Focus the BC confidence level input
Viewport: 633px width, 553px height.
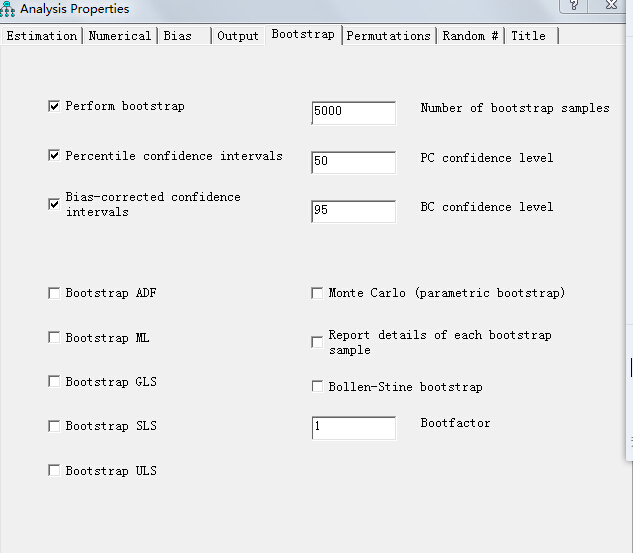pos(354,211)
